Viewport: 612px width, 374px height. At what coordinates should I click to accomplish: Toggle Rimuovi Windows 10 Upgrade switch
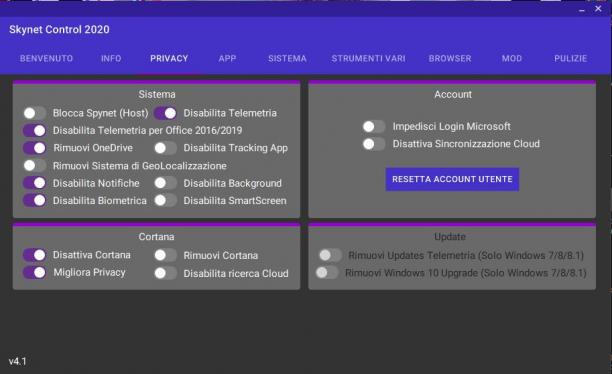click(327, 272)
